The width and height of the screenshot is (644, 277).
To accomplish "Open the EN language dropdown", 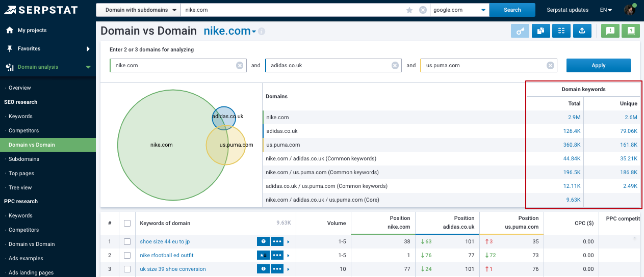I will click(x=606, y=10).
